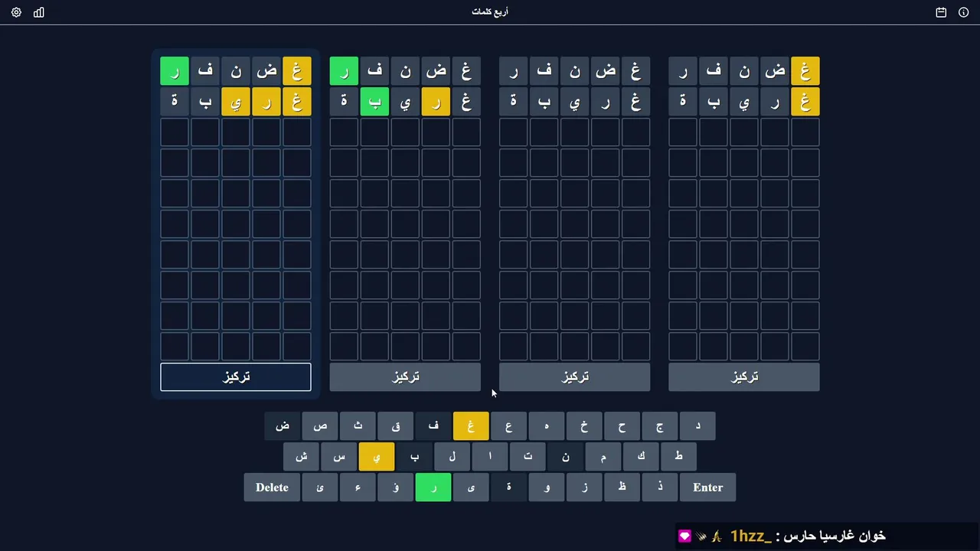Open the statistics bar chart icon

point(39,12)
